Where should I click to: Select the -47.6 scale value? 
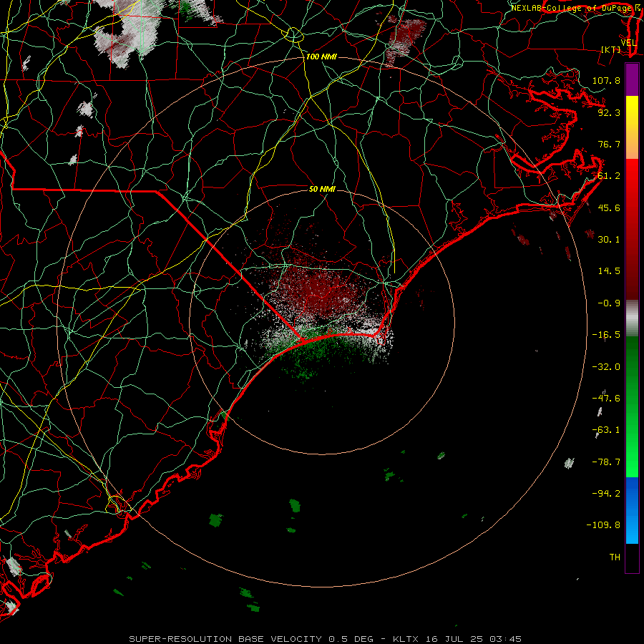(606, 399)
